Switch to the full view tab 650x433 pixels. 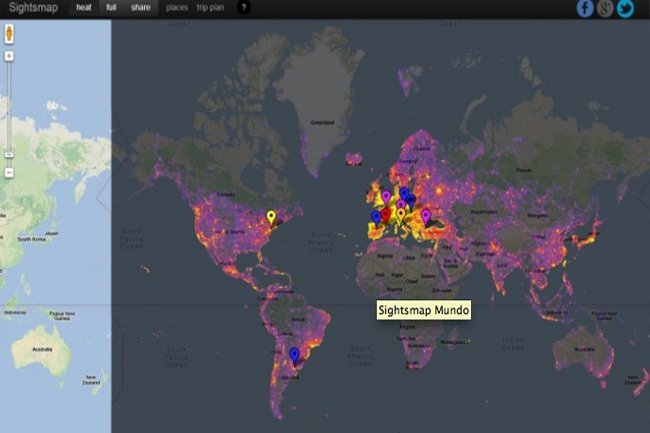111,7
